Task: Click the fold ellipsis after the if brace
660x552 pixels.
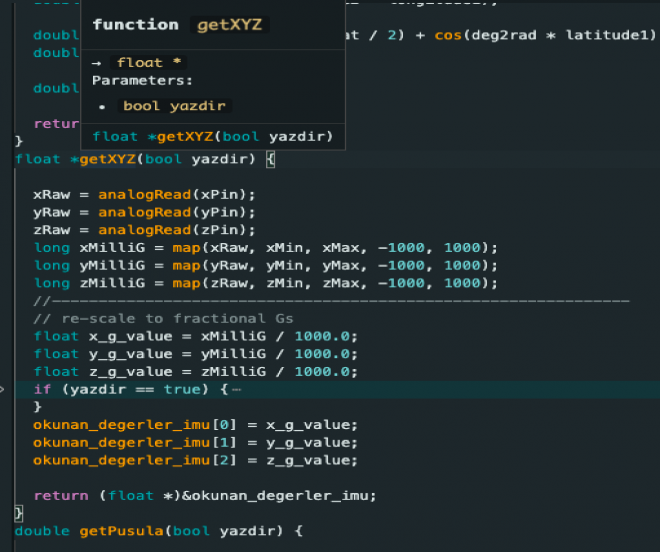Action: coord(235,389)
